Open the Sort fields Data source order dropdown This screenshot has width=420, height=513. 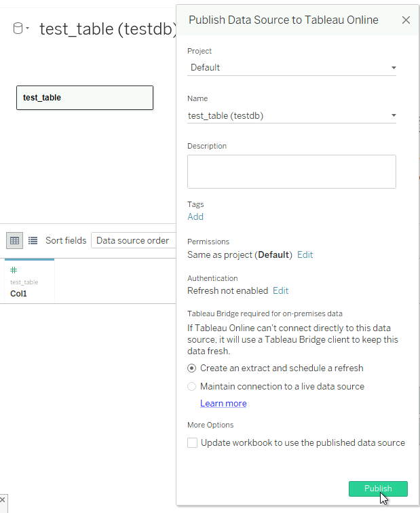[134, 240]
